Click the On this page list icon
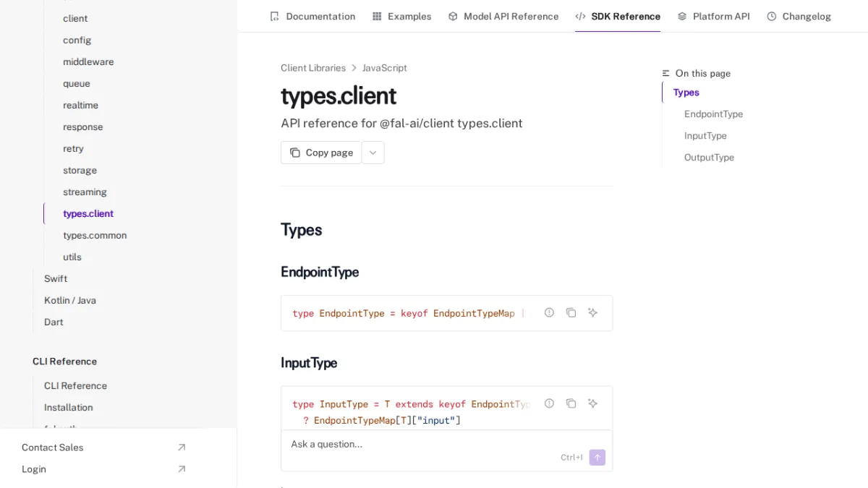 pos(666,73)
